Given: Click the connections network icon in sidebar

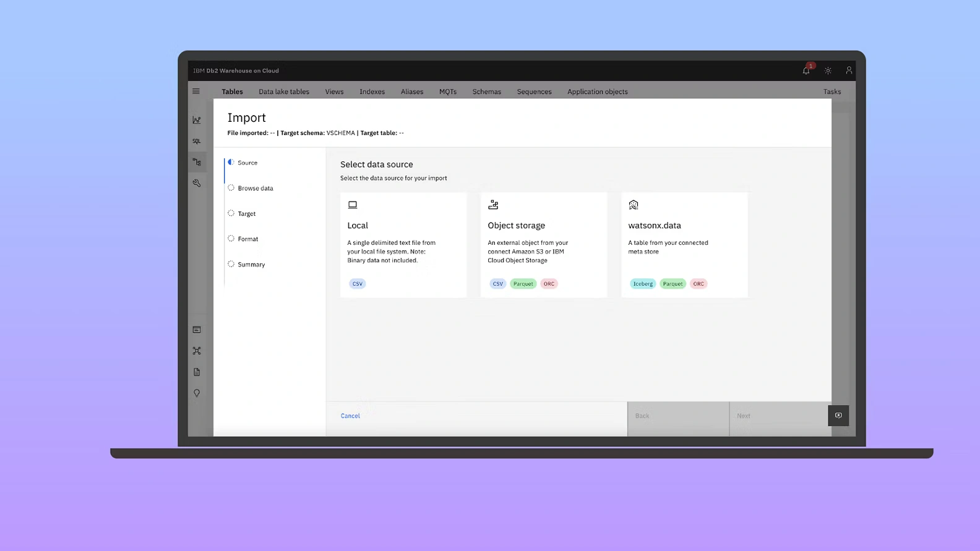Looking at the screenshot, I should [197, 351].
